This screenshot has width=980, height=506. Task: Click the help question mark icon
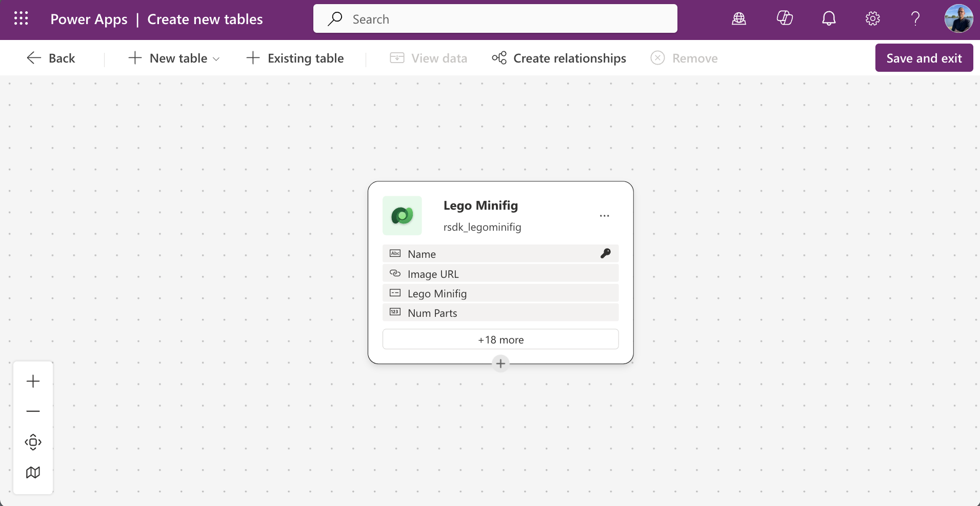click(915, 19)
